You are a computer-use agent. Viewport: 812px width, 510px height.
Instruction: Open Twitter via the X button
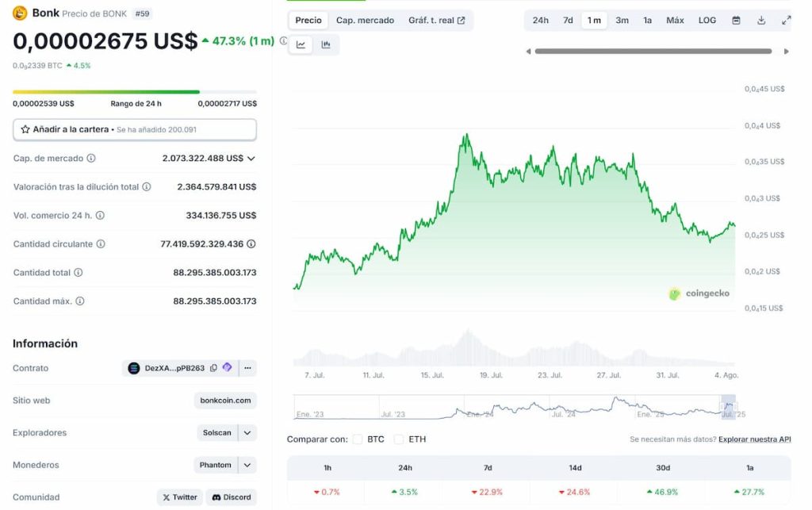[x=179, y=497]
